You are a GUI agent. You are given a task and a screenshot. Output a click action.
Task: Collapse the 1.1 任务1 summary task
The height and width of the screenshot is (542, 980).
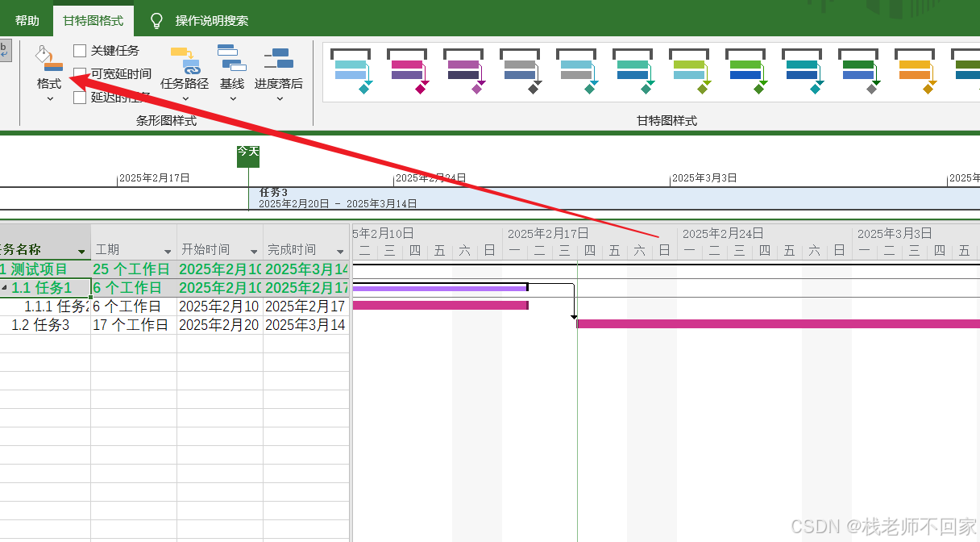tap(4, 288)
